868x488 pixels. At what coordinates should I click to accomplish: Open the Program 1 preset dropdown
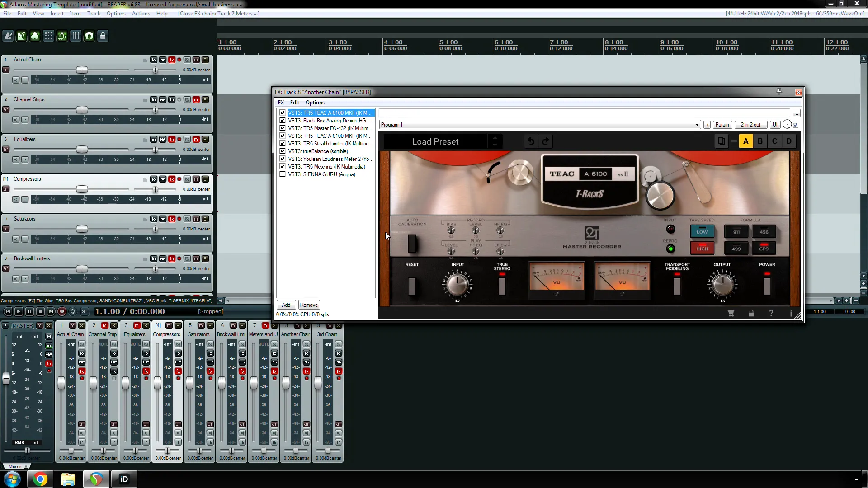point(540,125)
